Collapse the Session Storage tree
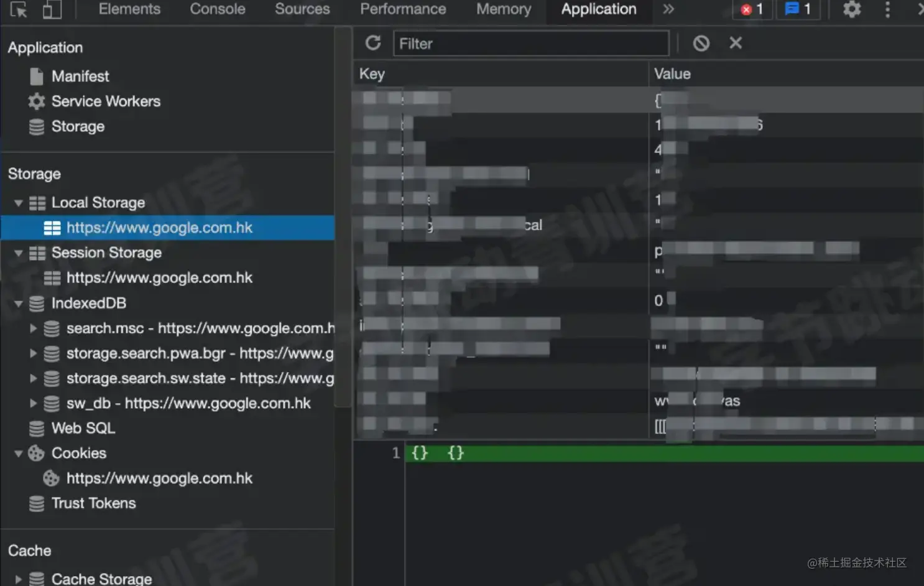Viewport: 924px width, 586px height. coord(19,253)
